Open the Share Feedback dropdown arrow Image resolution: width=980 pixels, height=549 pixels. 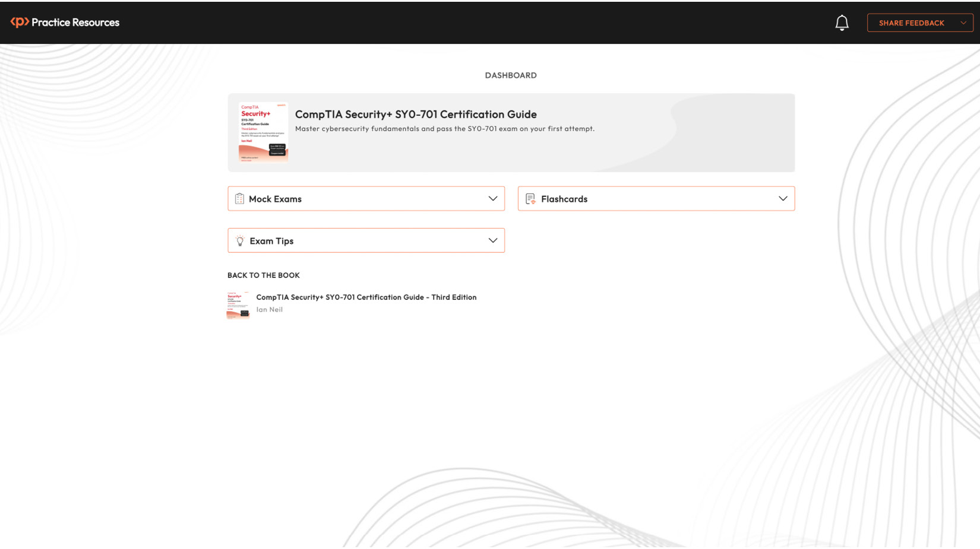963,22
